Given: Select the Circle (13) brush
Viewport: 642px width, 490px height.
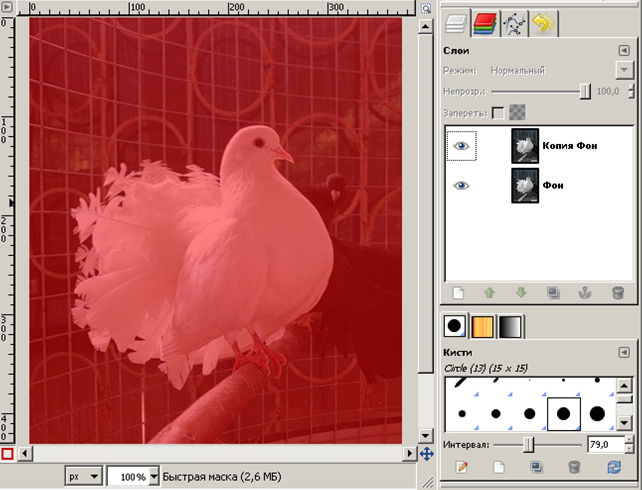Looking at the screenshot, I should point(564,414).
